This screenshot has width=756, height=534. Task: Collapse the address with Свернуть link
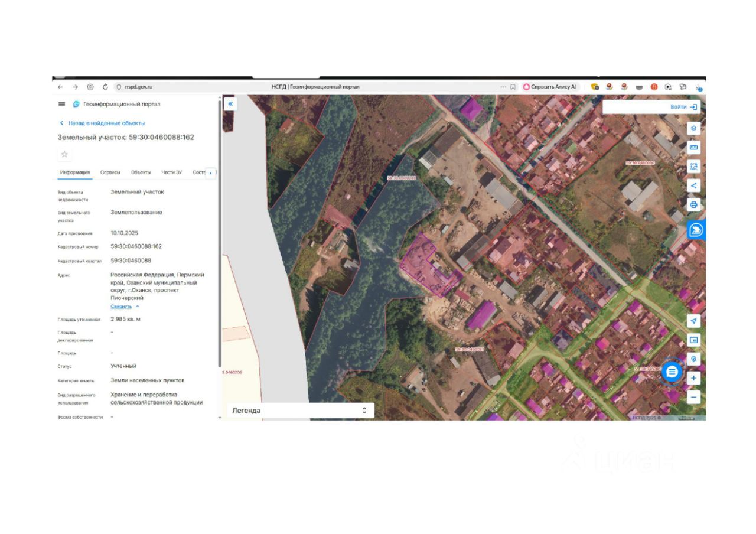coord(125,307)
